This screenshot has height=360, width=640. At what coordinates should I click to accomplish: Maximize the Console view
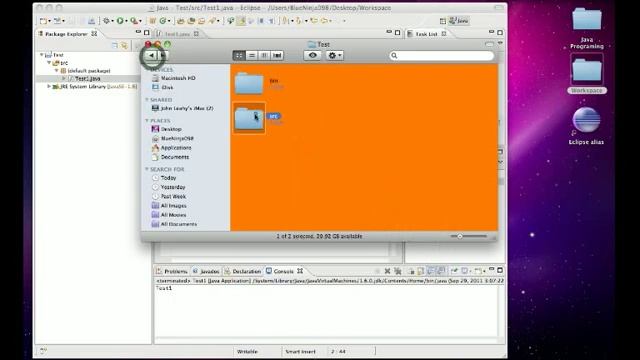pyautogui.click(x=500, y=270)
